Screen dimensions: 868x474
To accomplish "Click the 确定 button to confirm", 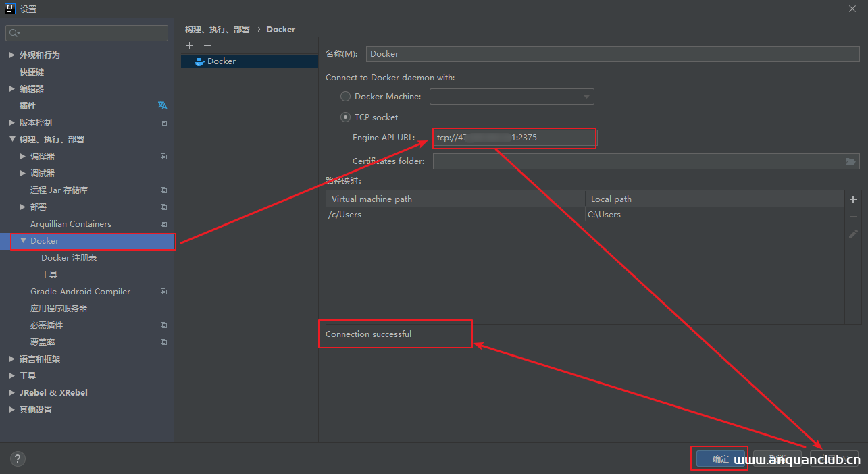I will (x=720, y=459).
